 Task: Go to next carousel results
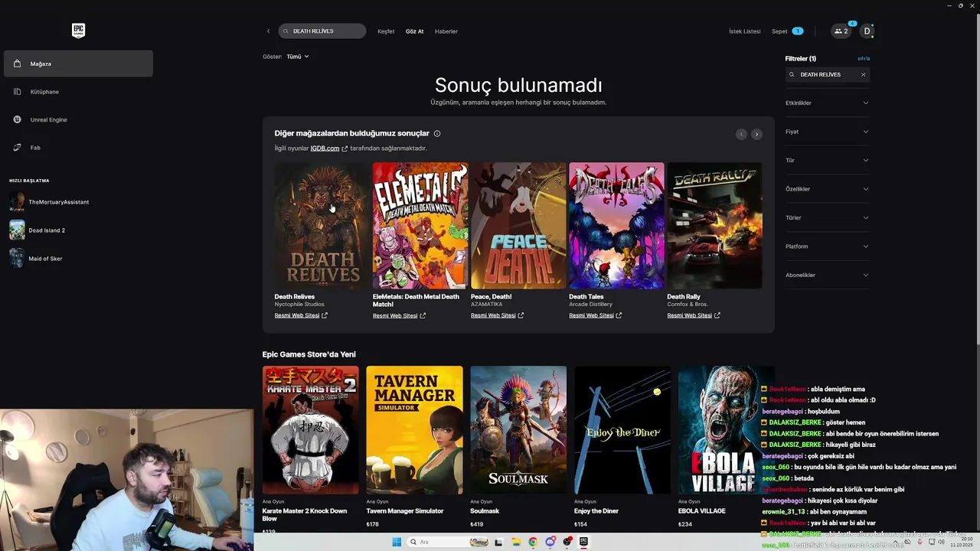pos(756,134)
